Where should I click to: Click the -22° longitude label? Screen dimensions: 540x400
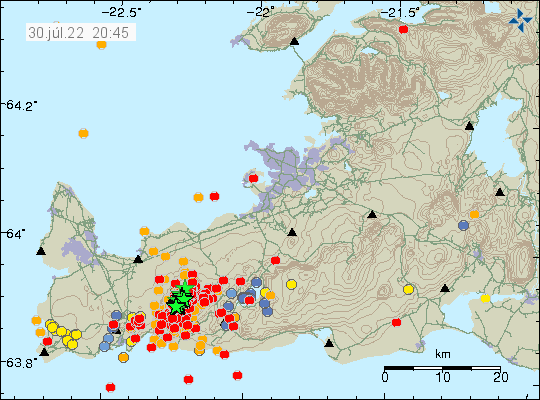pos(261,13)
